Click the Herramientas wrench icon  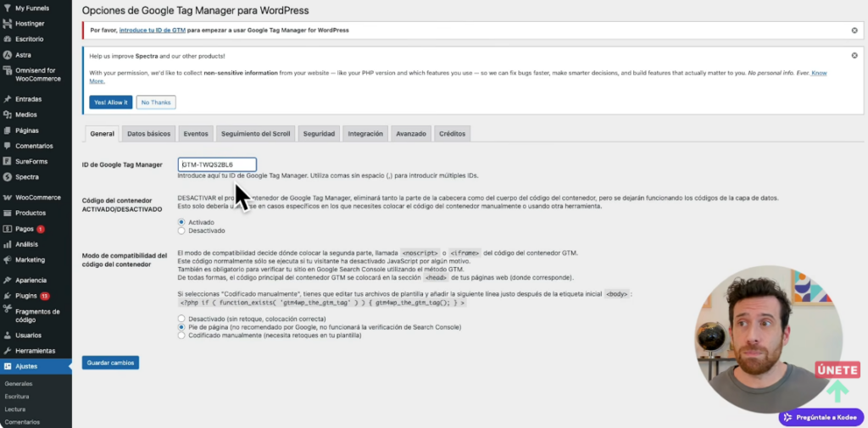(7, 351)
